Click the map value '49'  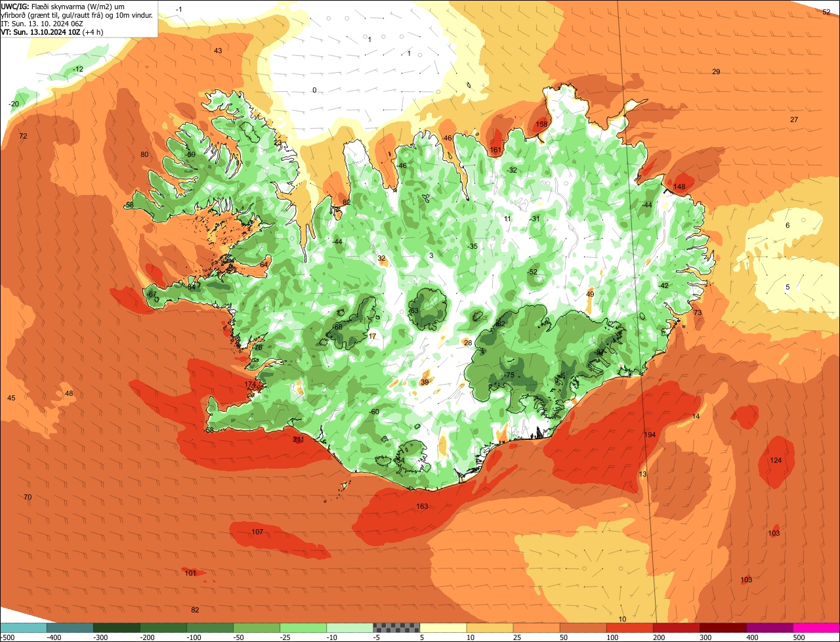click(590, 294)
